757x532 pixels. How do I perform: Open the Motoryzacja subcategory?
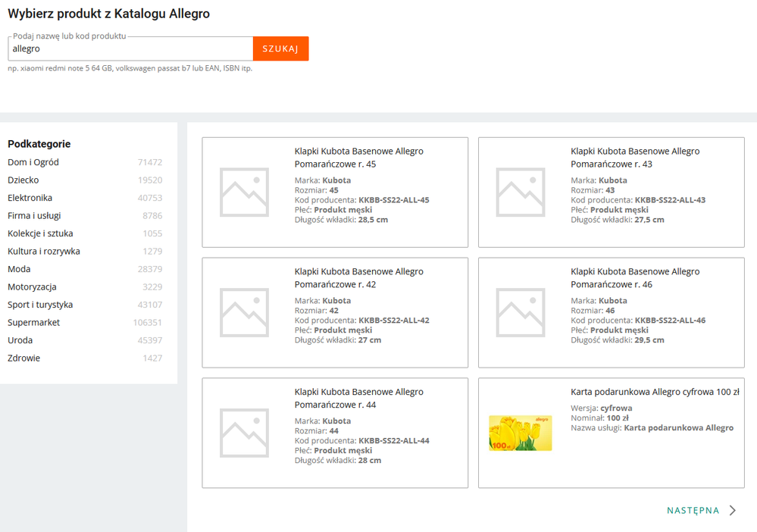click(x=32, y=287)
